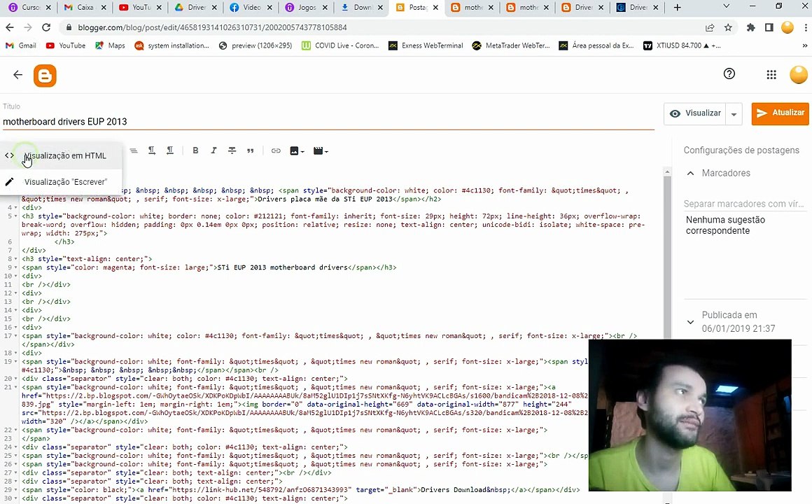Open 'Exness WebTerminal' bookmark
Viewport: 812px width, 504px height.
(x=426, y=45)
